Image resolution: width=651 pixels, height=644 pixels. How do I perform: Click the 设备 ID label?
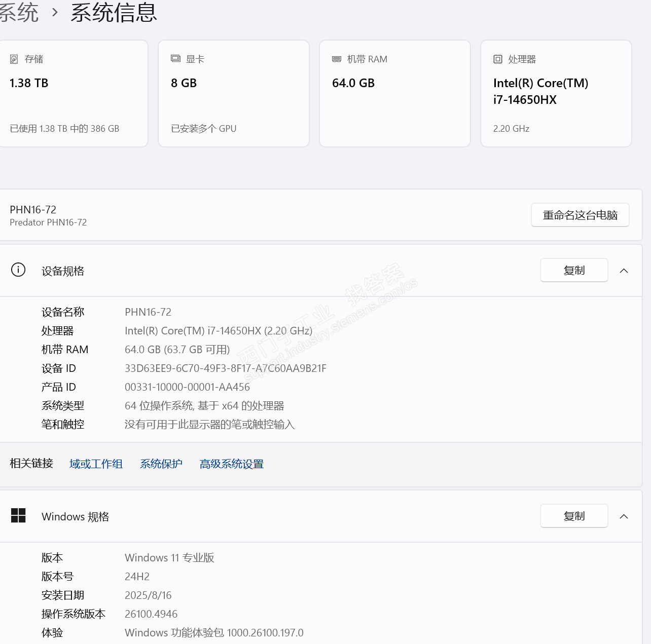[x=58, y=368]
